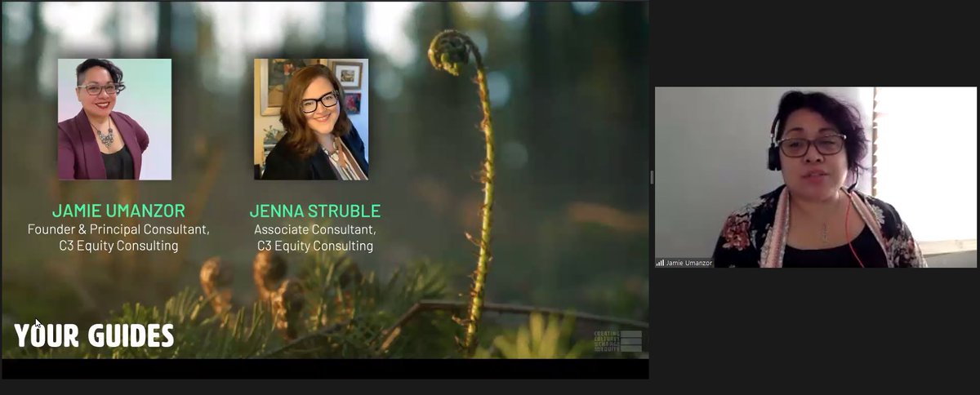Click 'Founder & Principal Consultant,' text
Image resolution: width=980 pixels, height=395 pixels.
(118, 229)
